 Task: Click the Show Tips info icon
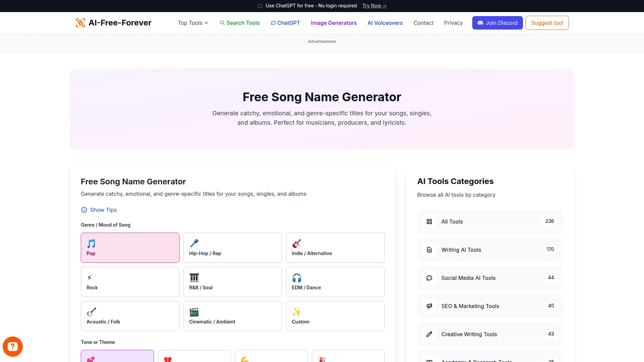tap(84, 210)
